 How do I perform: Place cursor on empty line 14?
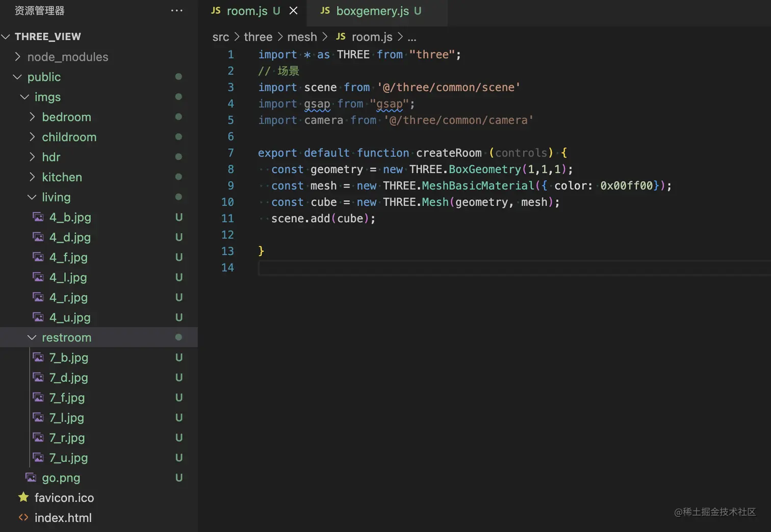(x=515, y=268)
